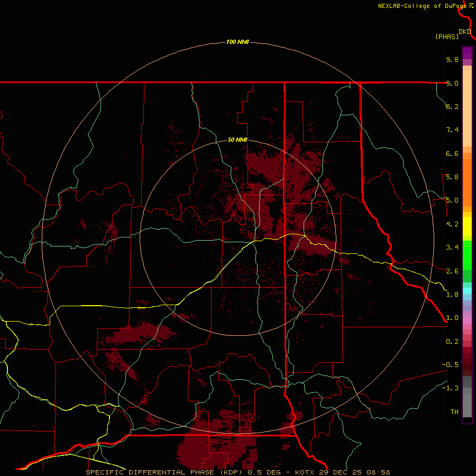Click the [PHAS] color scale label
Image resolution: width=476 pixels, height=476 pixels.
[447, 36]
